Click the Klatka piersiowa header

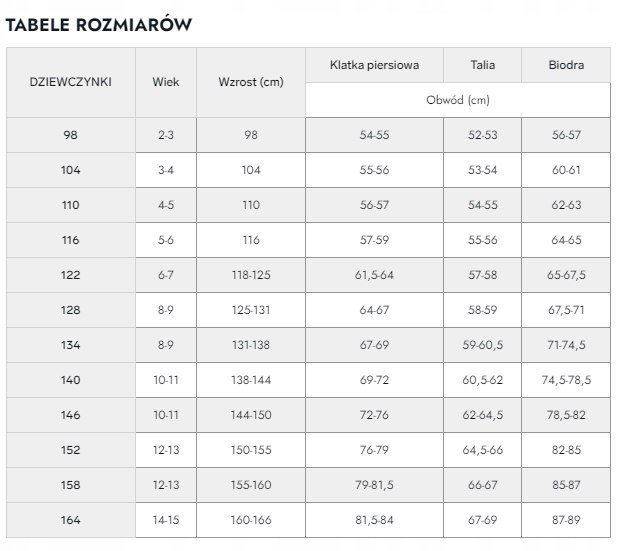[x=374, y=66]
